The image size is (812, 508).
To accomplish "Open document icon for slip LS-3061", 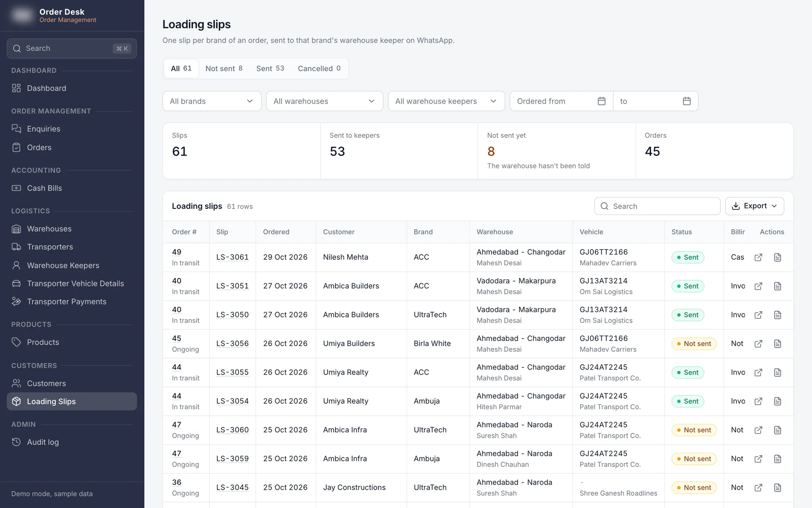I will point(777,257).
